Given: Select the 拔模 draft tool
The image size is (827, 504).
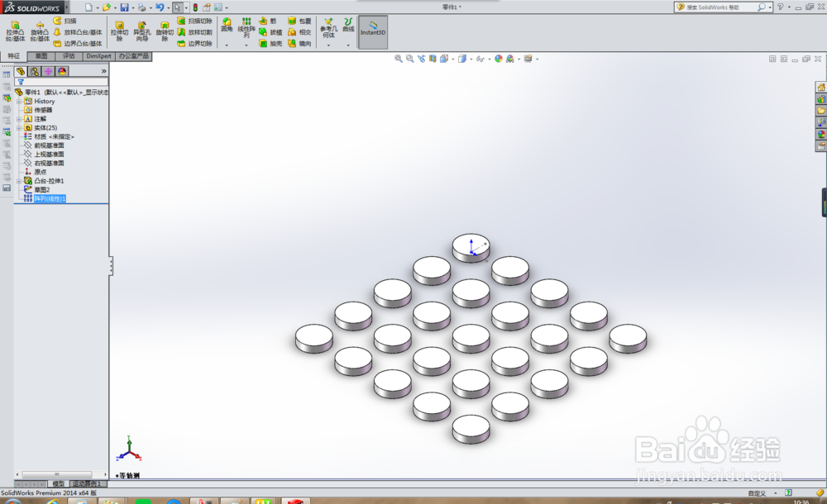Looking at the screenshot, I should (x=270, y=32).
